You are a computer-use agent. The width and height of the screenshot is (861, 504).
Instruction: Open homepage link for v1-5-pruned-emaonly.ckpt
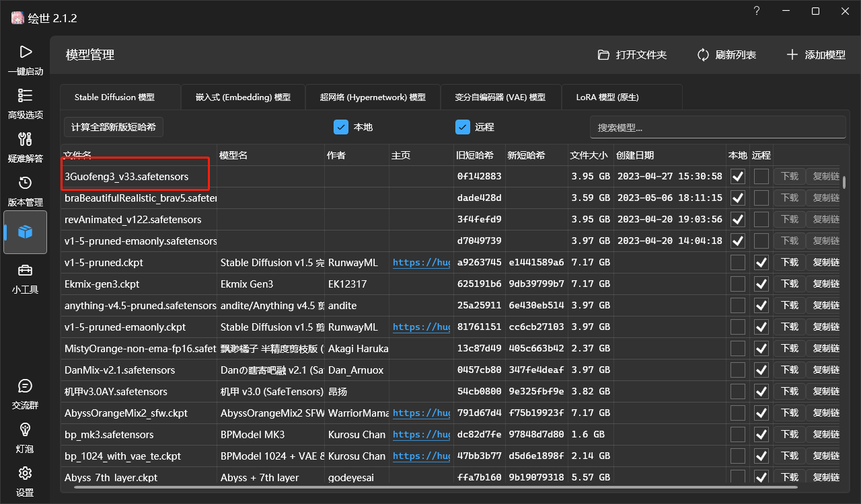[x=421, y=327]
